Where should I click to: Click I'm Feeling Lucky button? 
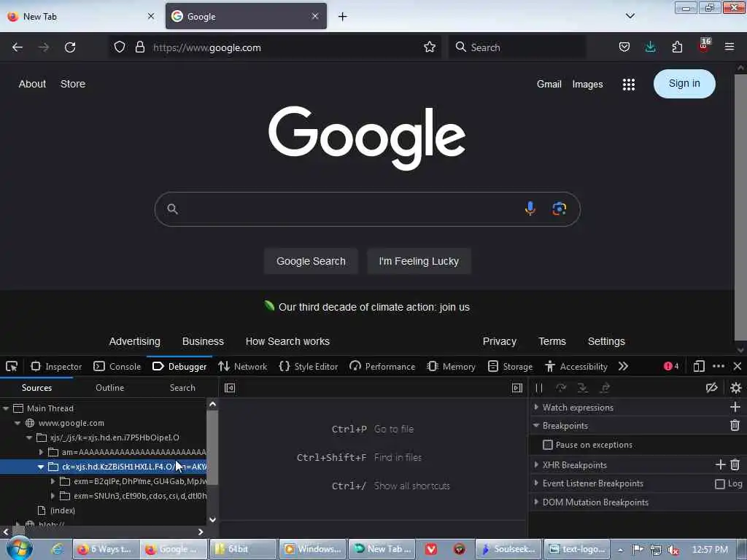coord(419,261)
